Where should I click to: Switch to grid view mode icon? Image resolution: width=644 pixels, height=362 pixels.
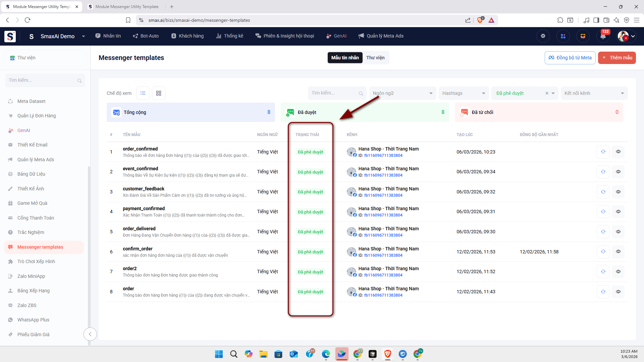[x=159, y=93]
